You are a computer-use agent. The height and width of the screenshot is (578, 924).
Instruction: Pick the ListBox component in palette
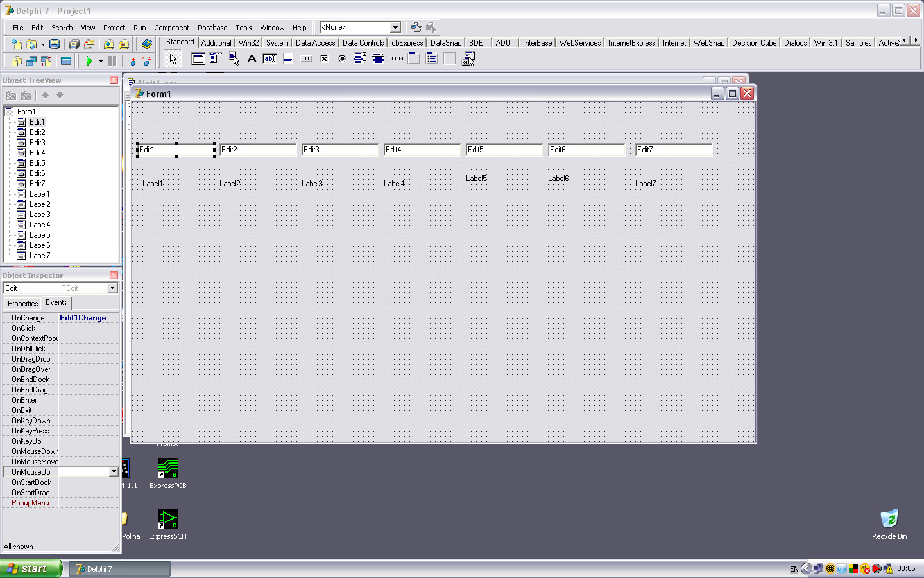(x=360, y=58)
